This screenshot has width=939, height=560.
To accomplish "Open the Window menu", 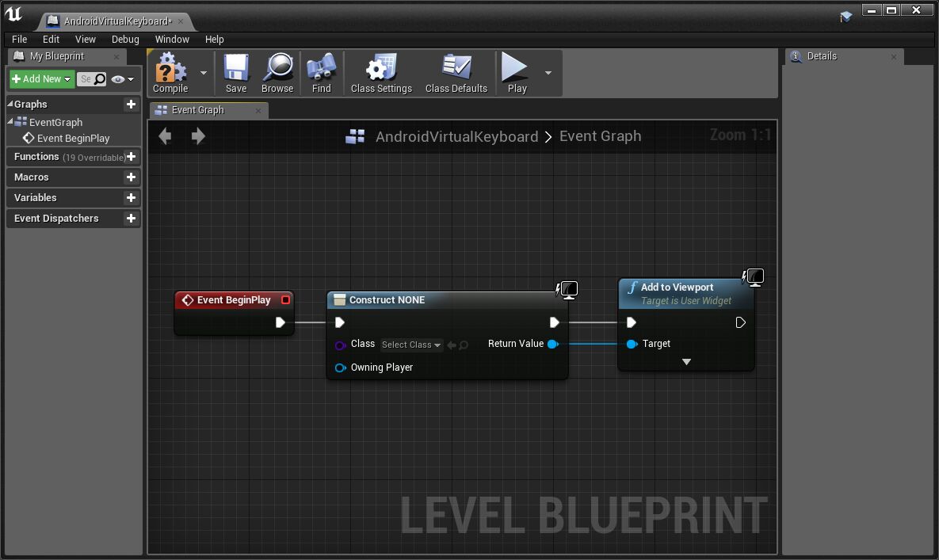I will tap(172, 39).
